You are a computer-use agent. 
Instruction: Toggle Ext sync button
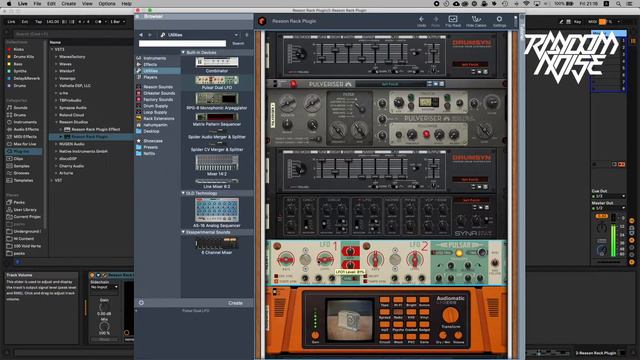tap(24, 22)
